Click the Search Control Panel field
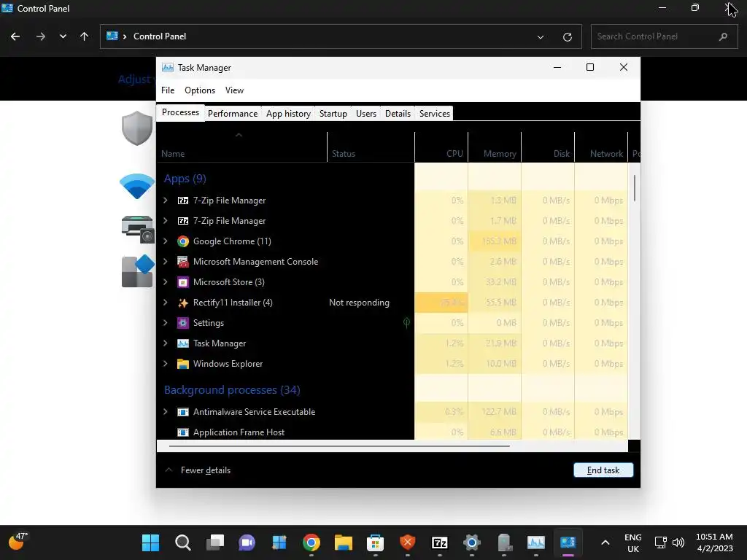Screen dimensions: 747x560 point(664,36)
